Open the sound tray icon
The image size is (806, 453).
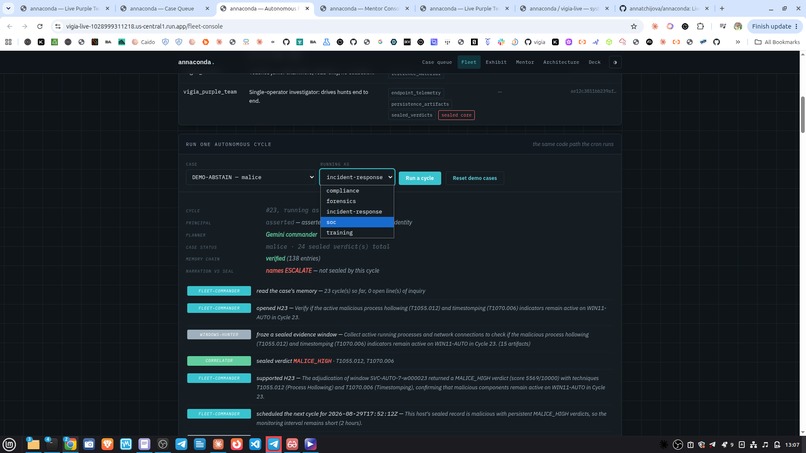(765, 444)
